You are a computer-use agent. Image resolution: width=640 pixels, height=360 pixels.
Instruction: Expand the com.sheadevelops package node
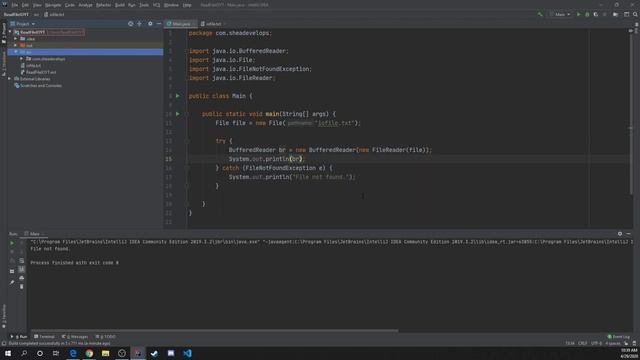22,59
